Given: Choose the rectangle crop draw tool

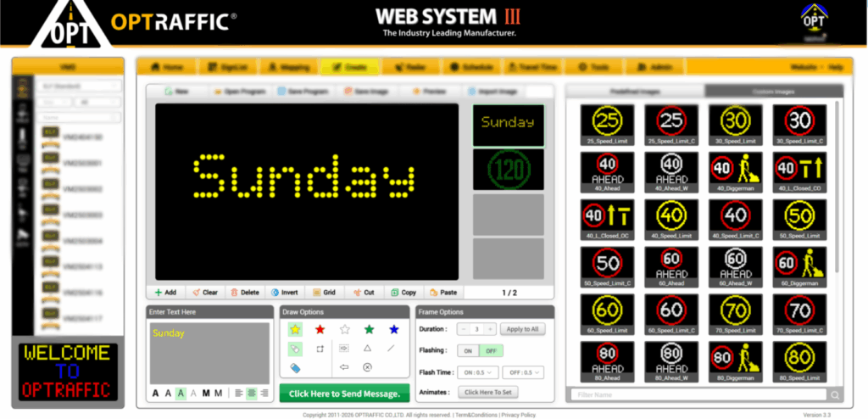Looking at the screenshot, I should [x=320, y=349].
